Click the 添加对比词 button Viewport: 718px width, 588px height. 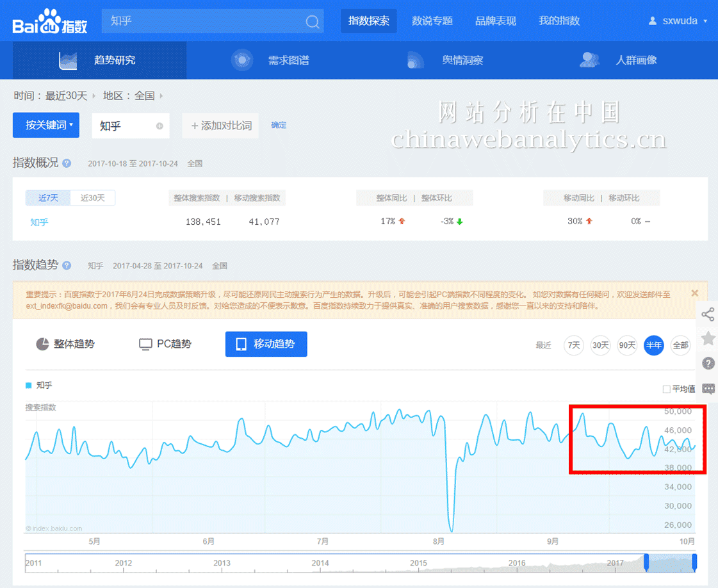(x=221, y=126)
